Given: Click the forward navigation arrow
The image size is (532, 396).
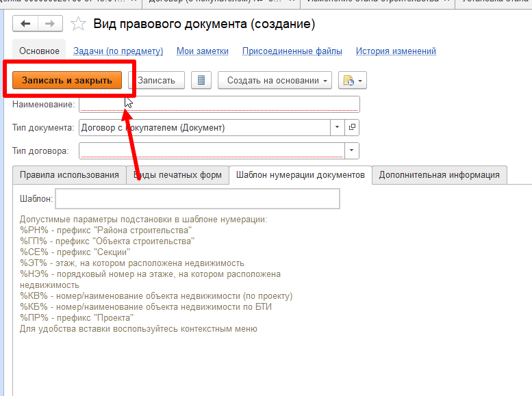Looking at the screenshot, I should pos(49,24).
